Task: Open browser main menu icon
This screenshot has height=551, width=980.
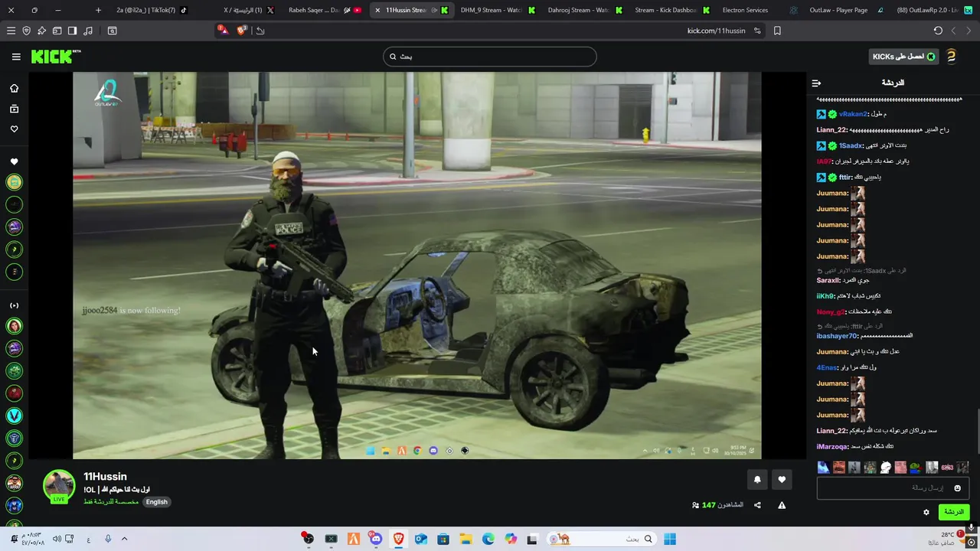Action: click(11, 31)
